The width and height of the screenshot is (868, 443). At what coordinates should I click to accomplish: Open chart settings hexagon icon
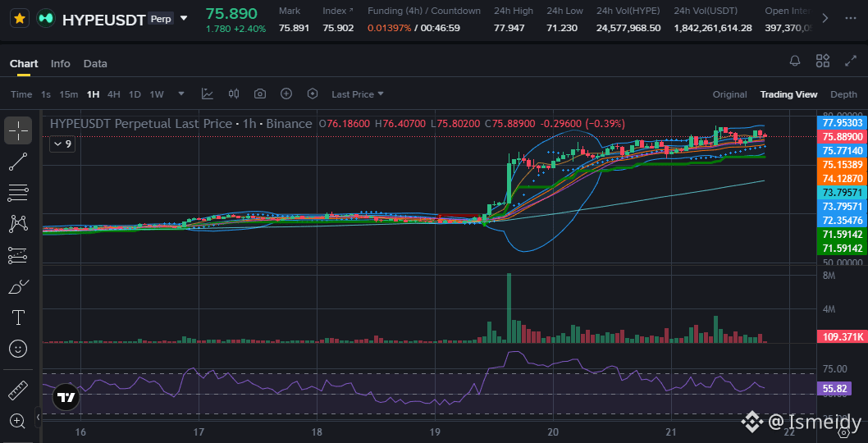tap(313, 94)
